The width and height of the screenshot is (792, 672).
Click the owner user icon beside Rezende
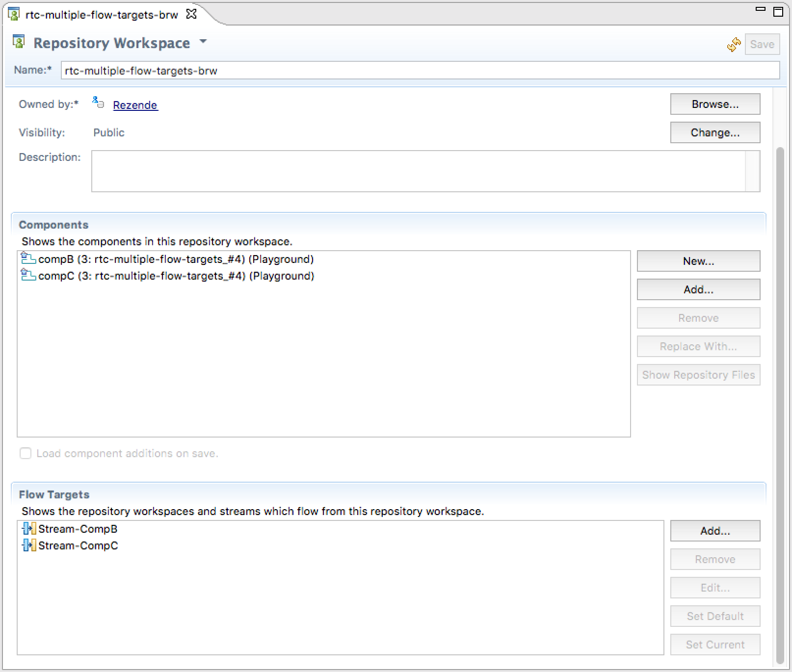click(x=98, y=103)
